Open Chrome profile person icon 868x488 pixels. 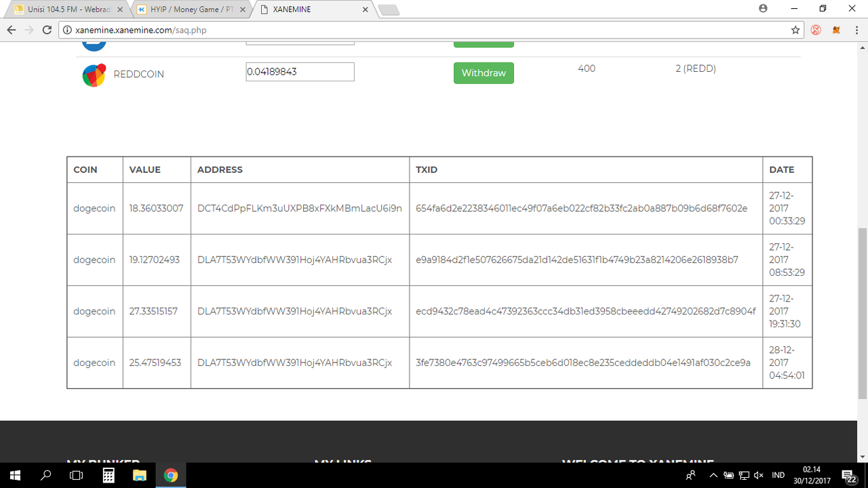coord(764,8)
